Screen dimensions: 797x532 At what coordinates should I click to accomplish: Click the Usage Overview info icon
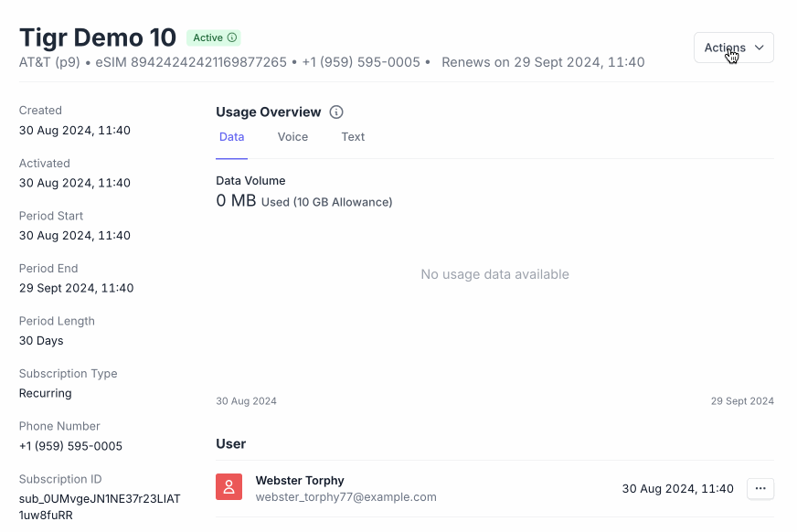pyautogui.click(x=336, y=112)
